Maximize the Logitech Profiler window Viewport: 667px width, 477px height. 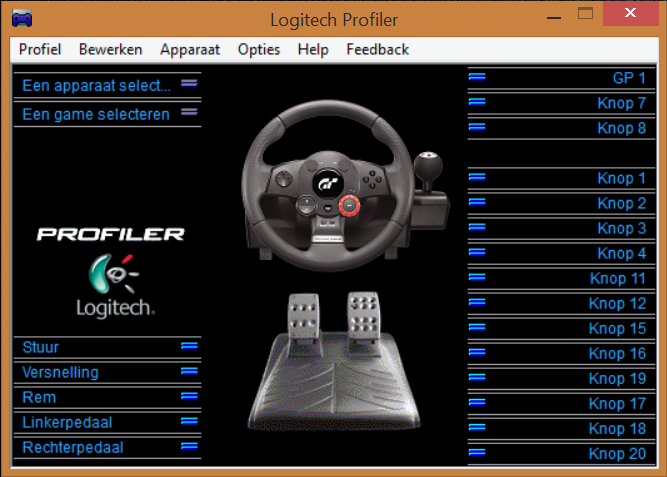pyautogui.click(x=585, y=14)
